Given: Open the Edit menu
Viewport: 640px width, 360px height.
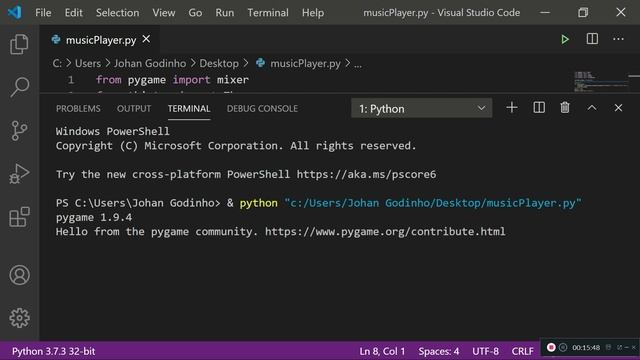Looking at the screenshot, I should (73, 13).
